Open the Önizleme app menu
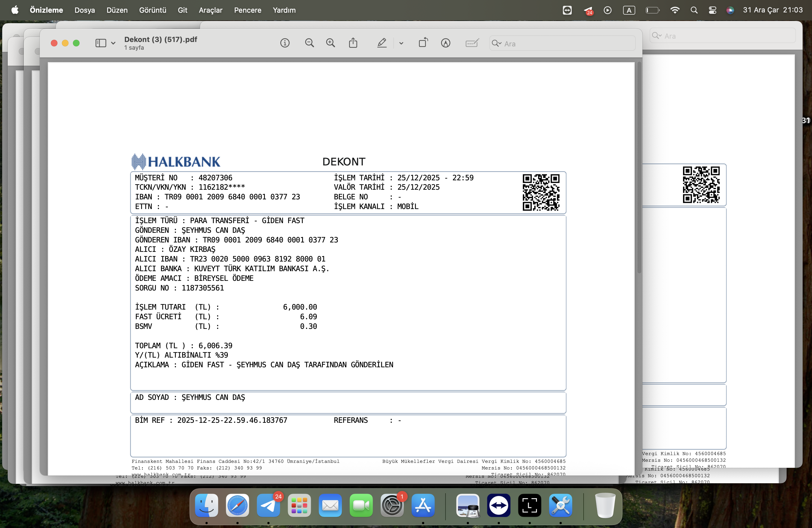Screen dimensions: 812x528 tap(46, 10)
